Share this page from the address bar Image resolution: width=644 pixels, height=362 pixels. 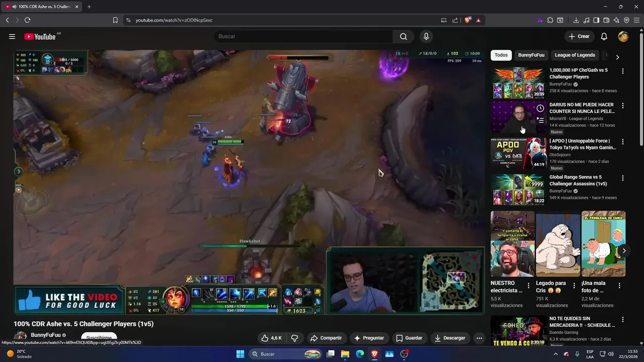click(x=455, y=20)
